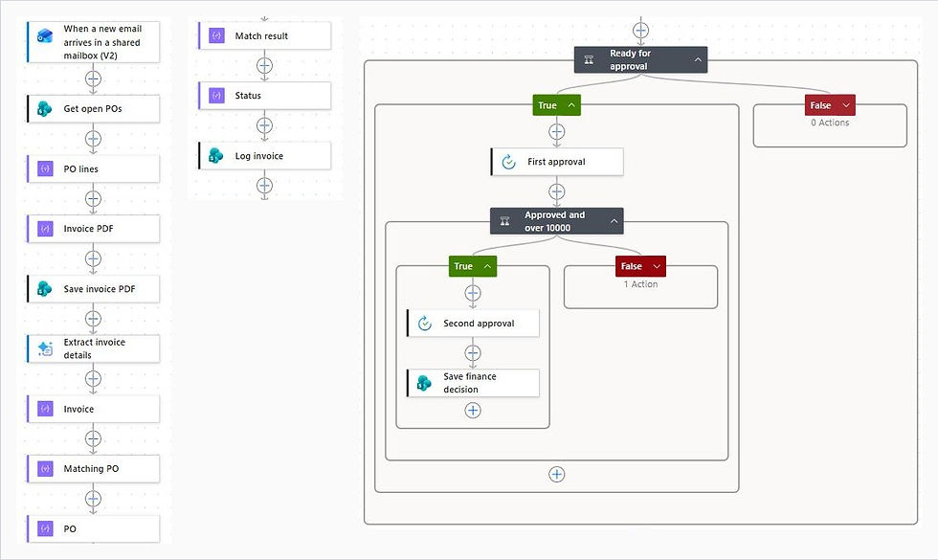Image resolution: width=938 pixels, height=560 pixels.
Task: Insert step below First approval
Action: pyautogui.click(x=557, y=191)
